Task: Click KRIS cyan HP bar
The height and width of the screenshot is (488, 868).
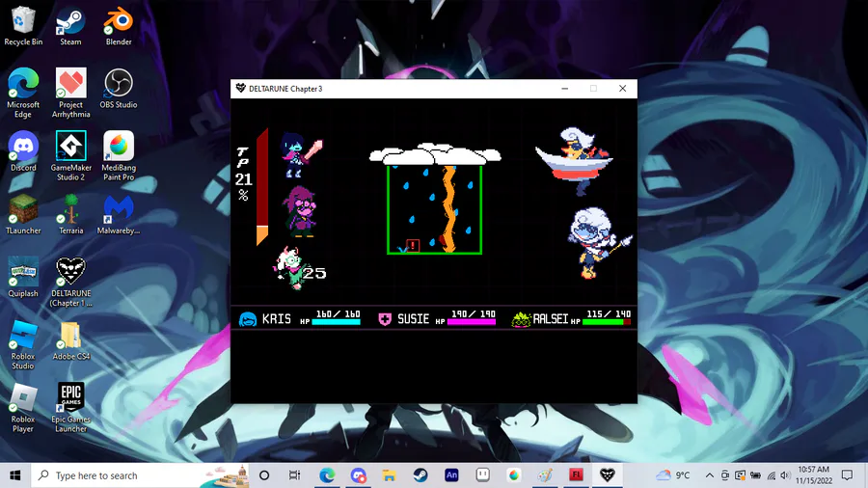Action: (336, 321)
